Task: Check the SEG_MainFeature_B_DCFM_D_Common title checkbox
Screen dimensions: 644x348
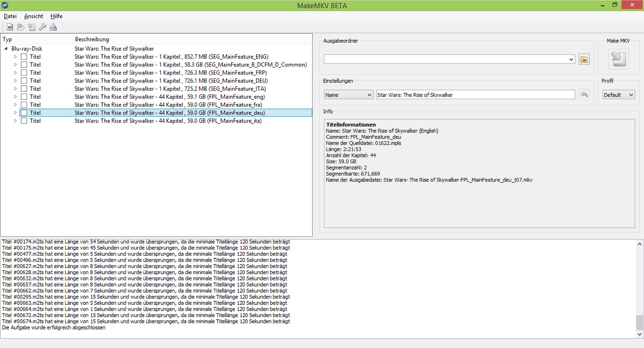Action: click(24, 65)
